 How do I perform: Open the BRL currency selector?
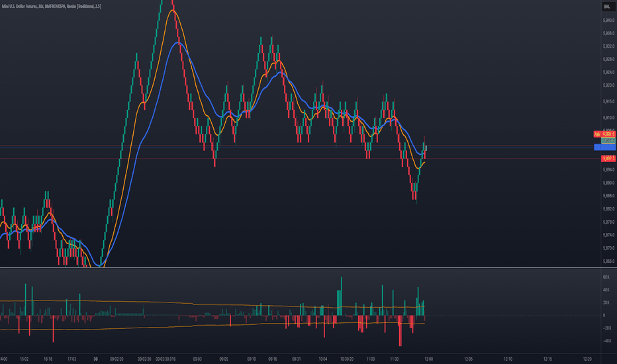tap(608, 7)
